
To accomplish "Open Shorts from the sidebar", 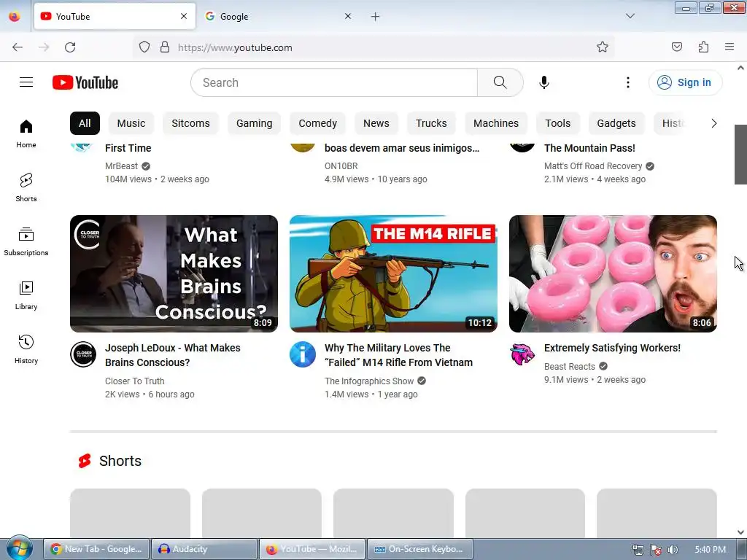I will (26, 187).
